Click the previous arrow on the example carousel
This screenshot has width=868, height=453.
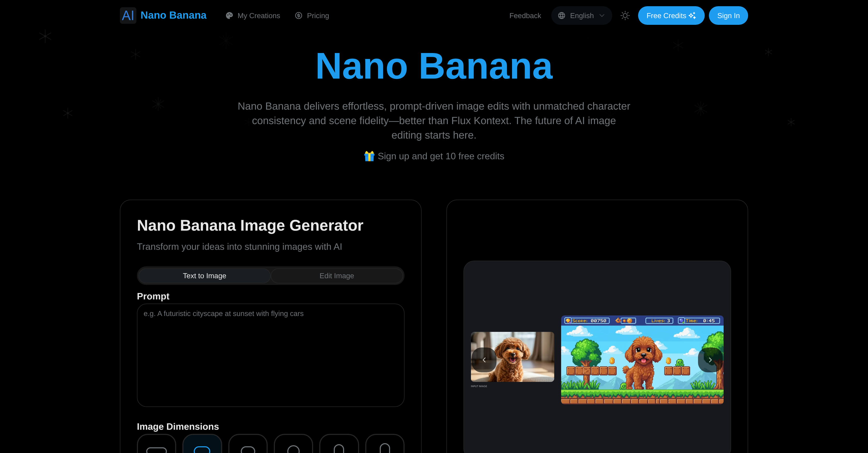484,360
